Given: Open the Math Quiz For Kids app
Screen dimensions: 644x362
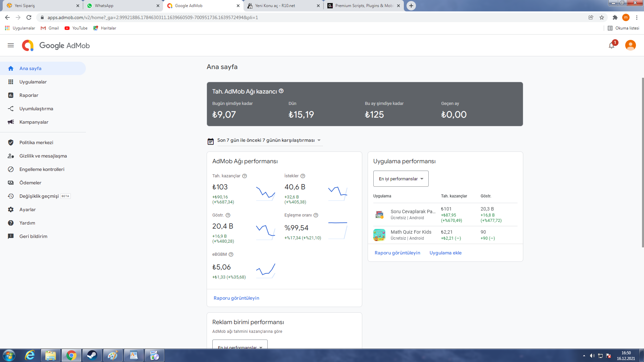Looking at the screenshot, I should [411, 232].
